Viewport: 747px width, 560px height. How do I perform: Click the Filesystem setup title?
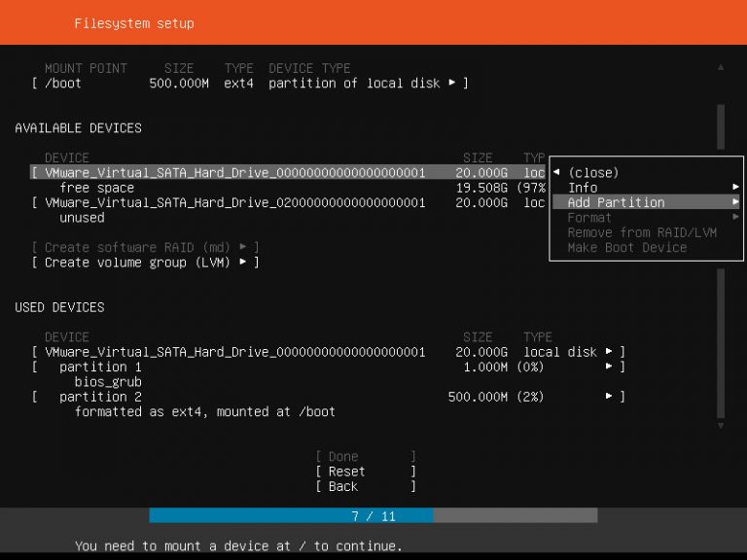pyautogui.click(x=134, y=23)
